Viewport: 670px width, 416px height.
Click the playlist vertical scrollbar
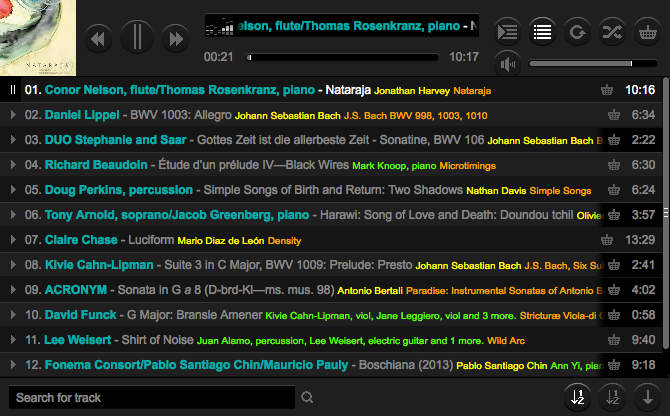pyautogui.click(x=666, y=212)
